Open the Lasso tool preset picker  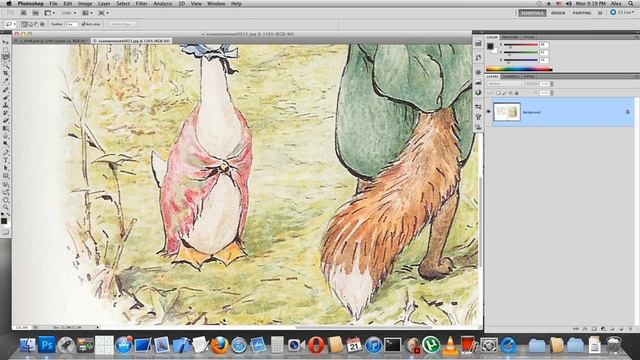10,24
